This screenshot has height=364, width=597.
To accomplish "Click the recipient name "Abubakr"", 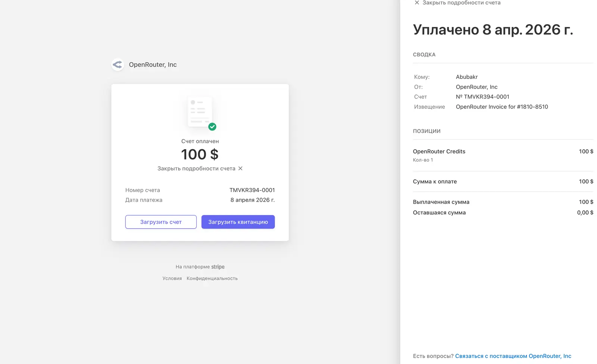I will coord(467,77).
